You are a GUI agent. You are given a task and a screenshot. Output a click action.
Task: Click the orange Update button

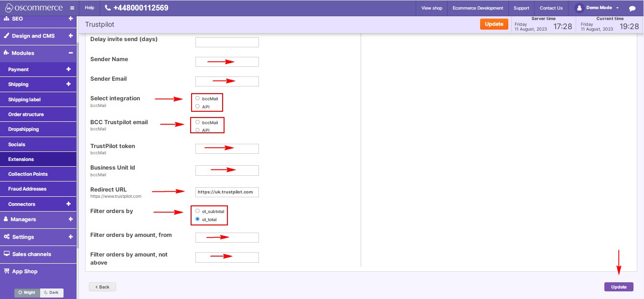[494, 24]
